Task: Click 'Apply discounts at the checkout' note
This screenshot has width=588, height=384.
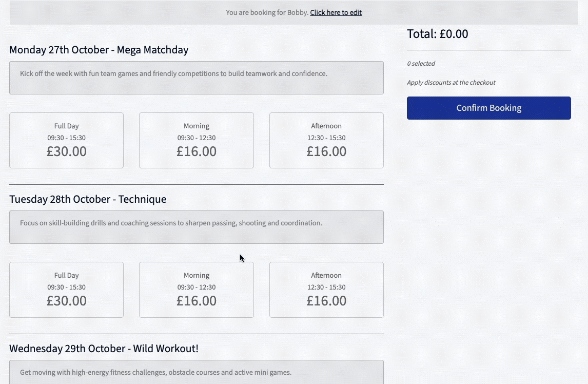Action: coord(451,83)
